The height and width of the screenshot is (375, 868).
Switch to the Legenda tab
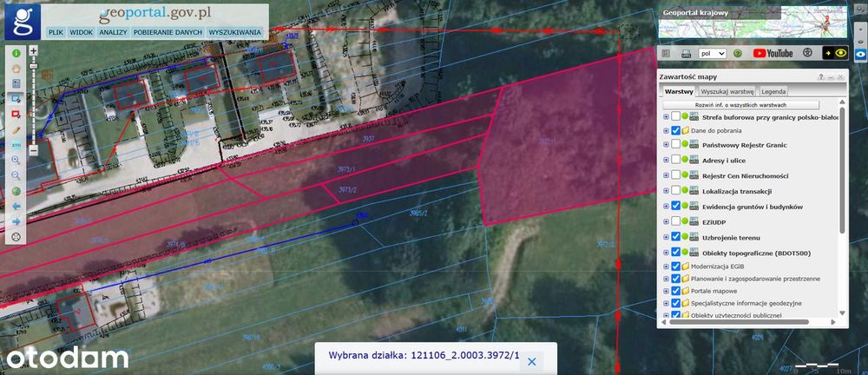pyautogui.click(x=773, y=91)
